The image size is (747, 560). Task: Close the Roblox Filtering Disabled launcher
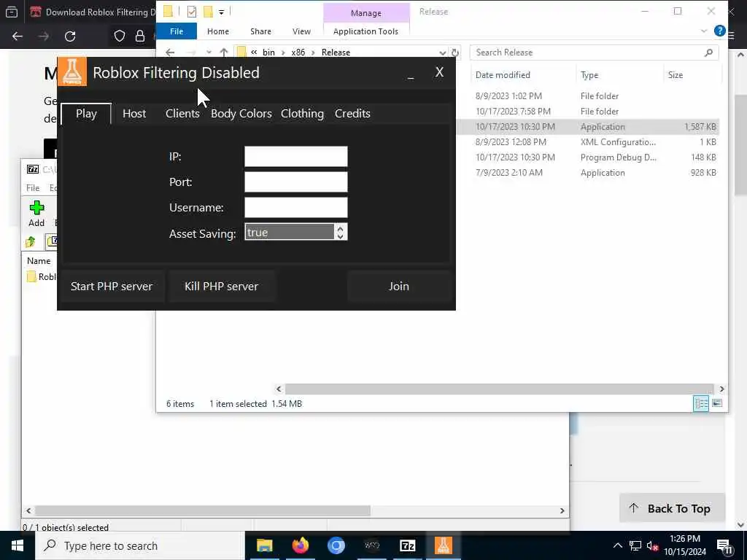point(439,72)
